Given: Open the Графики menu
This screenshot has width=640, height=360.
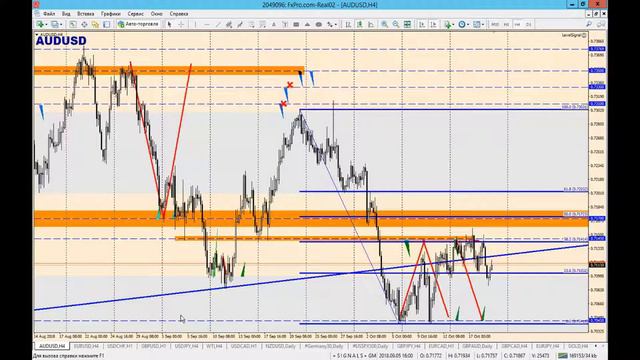Looking at the screenshot, I should tap(111, 14).
